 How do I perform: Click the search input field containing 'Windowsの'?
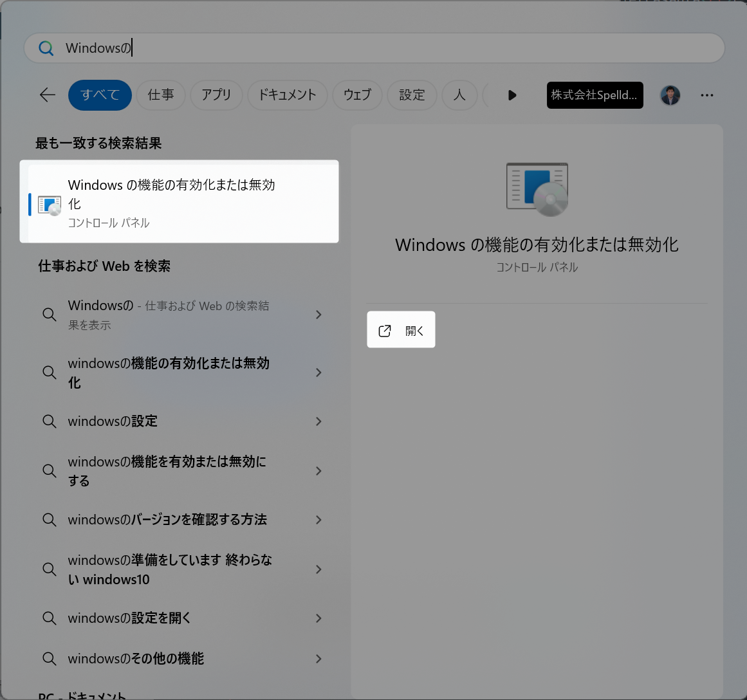coord(374,48)
